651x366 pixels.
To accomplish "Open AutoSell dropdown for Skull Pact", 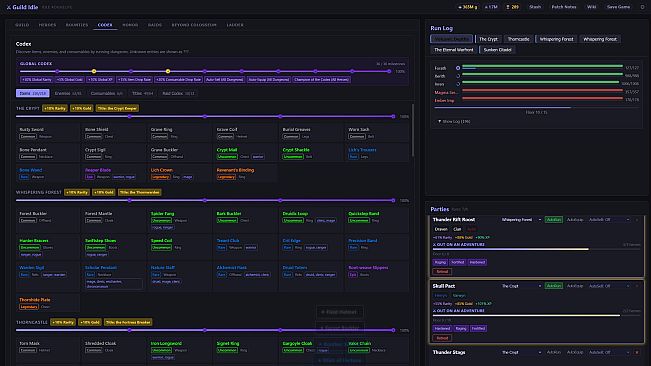I will coord(609,286).
